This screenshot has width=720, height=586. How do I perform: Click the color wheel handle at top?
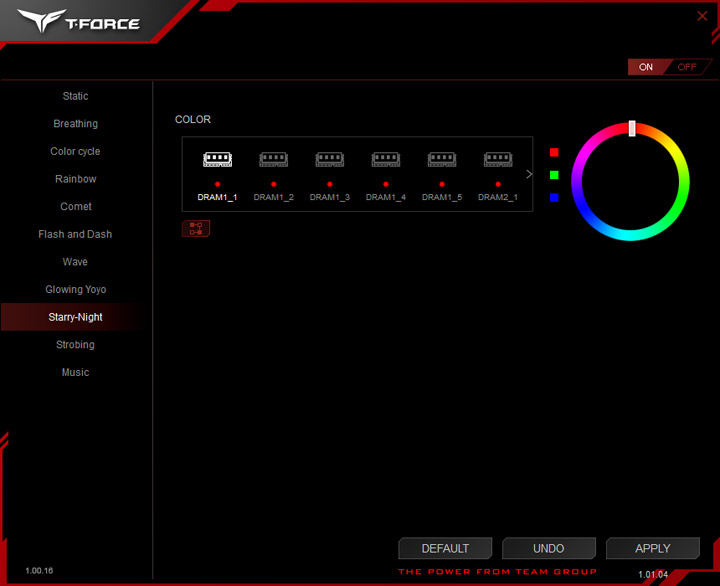[x=632, y=129]
